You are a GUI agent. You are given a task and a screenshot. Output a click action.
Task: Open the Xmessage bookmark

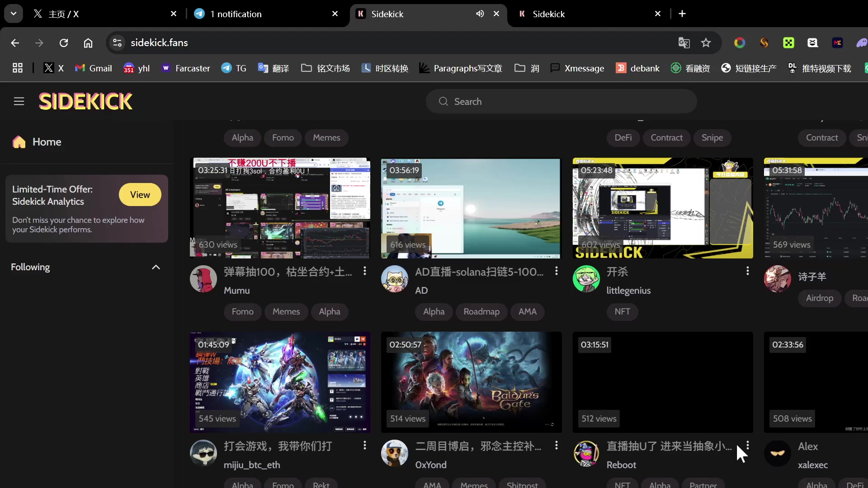577,68
